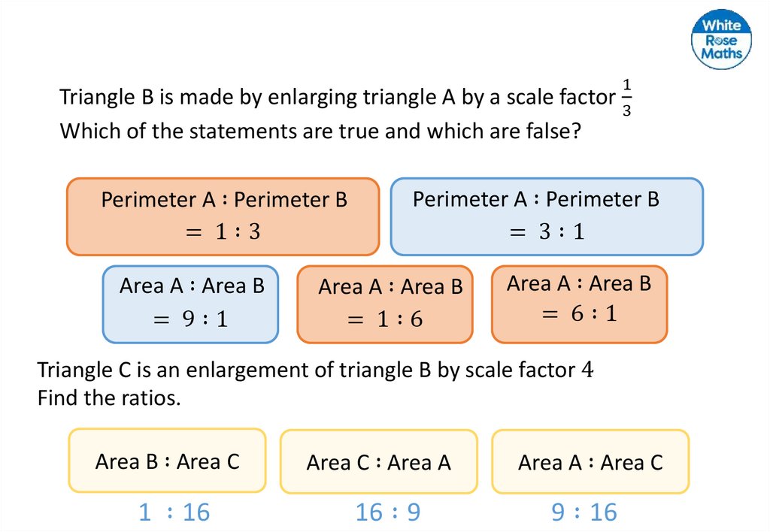The image size is (770, 532).
Task: Click the yellow Area B : Area C box
Action: tap(167, 461)
